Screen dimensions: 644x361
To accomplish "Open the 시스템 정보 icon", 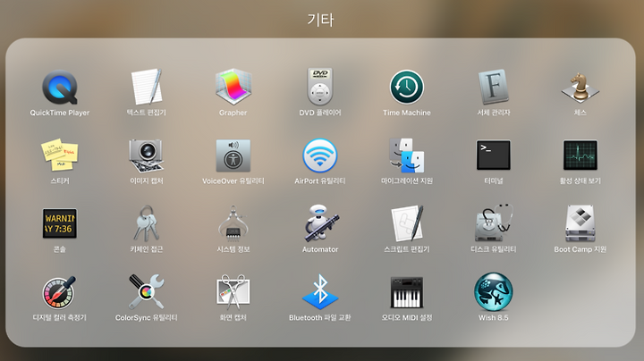I will click(x=233, y=223).
